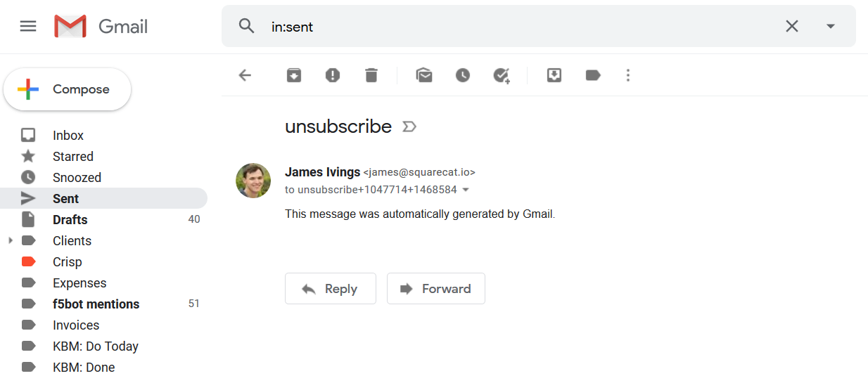Viewport: 868px width, 383px height.
Task: Delete the email with trash icon
Action: tap(371, 75)
